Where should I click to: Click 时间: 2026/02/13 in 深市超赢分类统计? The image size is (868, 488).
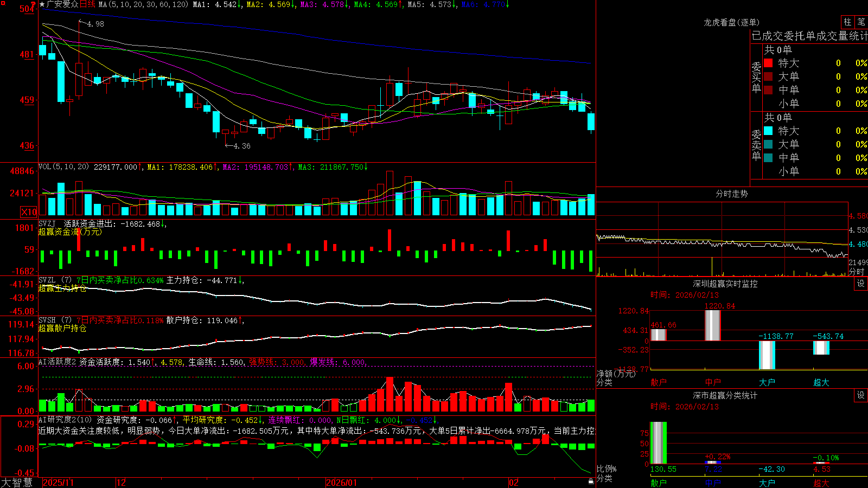click(685, 407)
